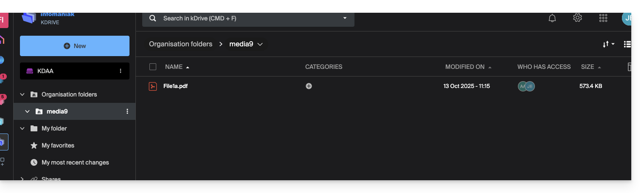Expand the media9 breadcrumb dropdown
Viewport: 644px width, 193px height.
[x=260, y=44]
